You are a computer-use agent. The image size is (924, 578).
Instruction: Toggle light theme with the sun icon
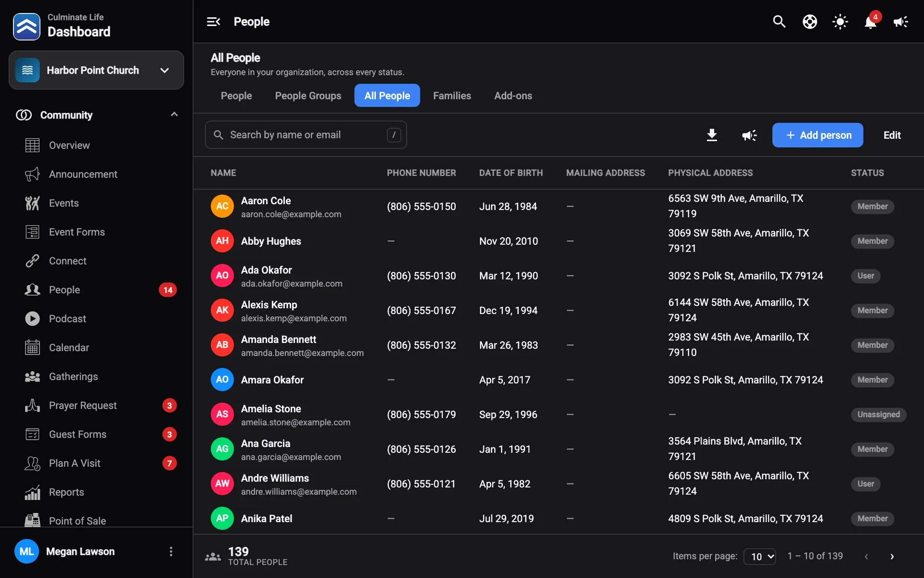pyautogui.click(x=840, y=22)
